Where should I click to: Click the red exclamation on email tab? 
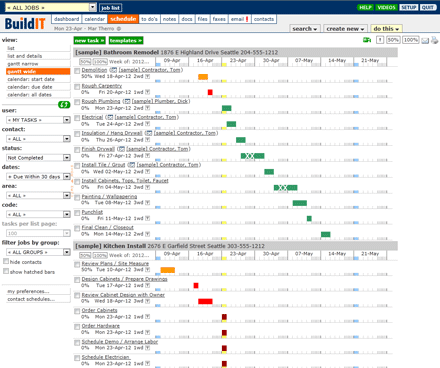(247, 19)
